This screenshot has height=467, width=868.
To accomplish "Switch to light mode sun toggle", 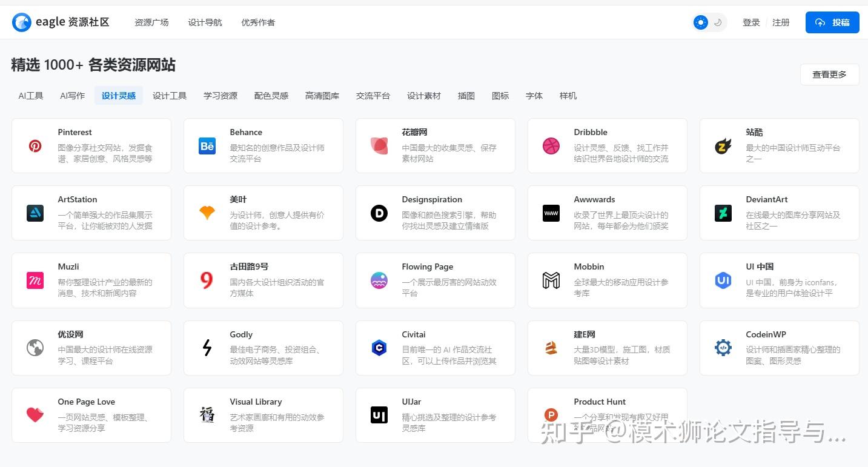I will point(701,22).
